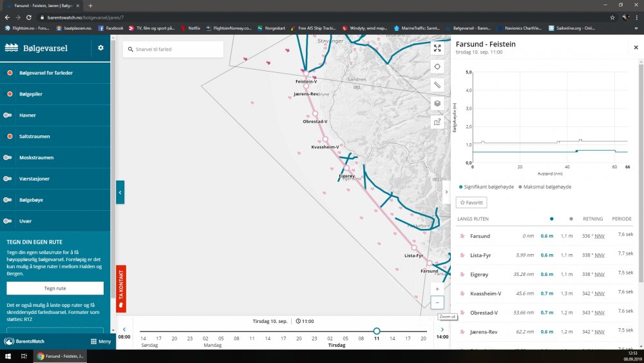Open Windows Task View

24,356
